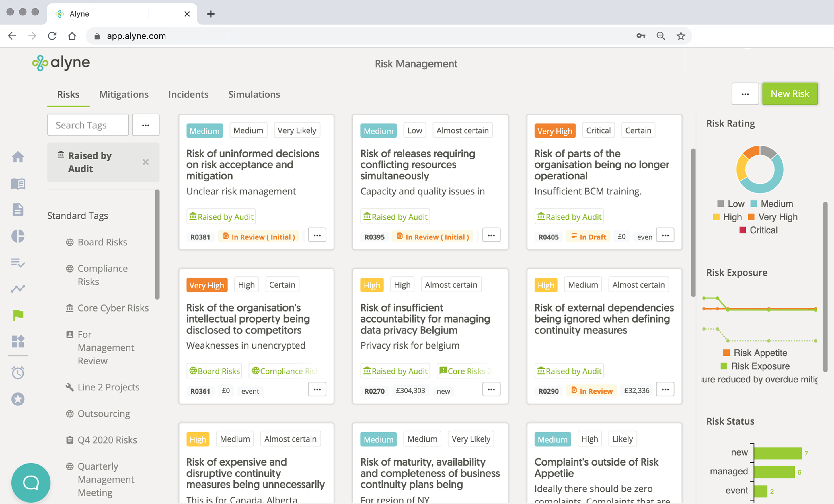Viewport: 834px width, 504px height.
Task: Open the home icon in left sidebar
Action: coord(18,157)
